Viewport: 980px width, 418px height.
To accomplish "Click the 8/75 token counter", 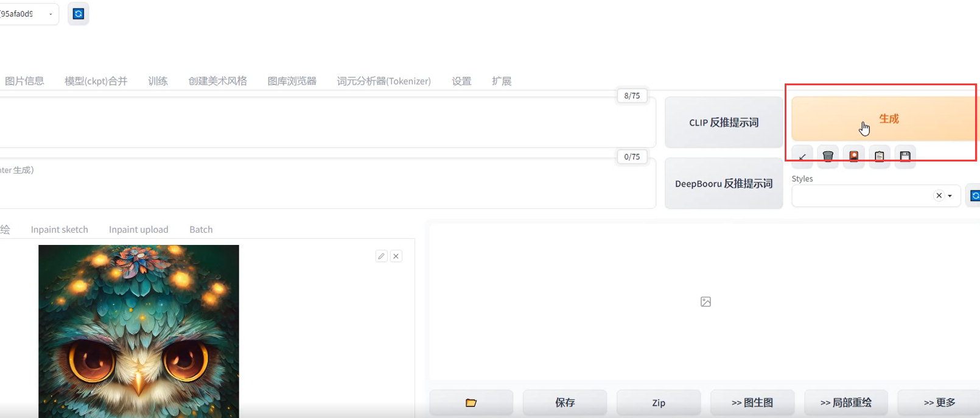I will click(x=632, y=96).
